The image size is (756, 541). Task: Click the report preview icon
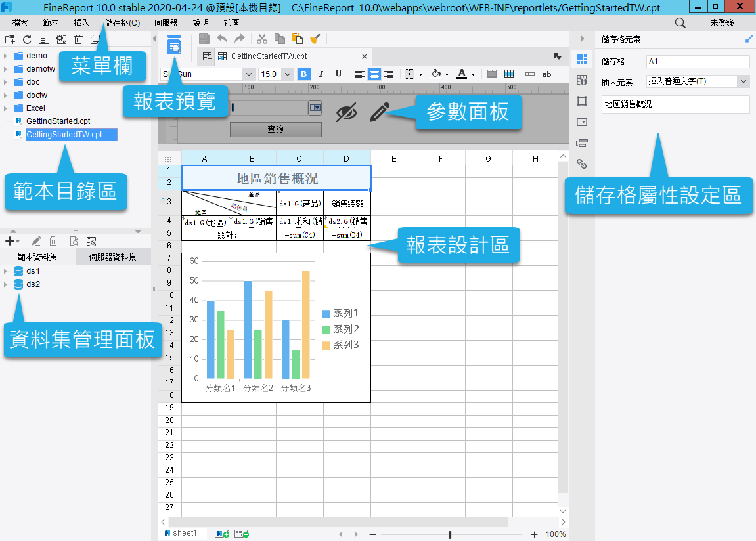[x=174, y=45]
